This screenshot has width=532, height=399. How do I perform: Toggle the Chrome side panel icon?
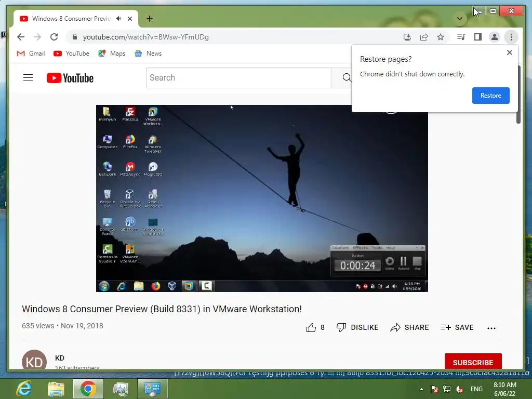(x=478, y=37)
